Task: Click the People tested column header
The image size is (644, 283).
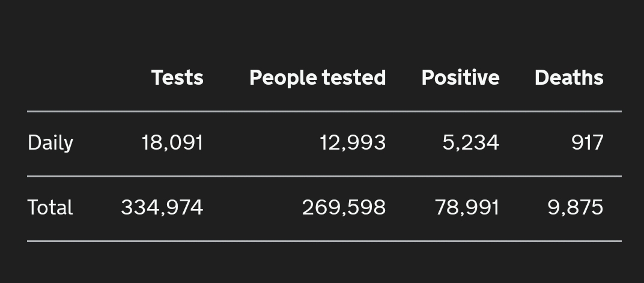Action: pos(317,78)
